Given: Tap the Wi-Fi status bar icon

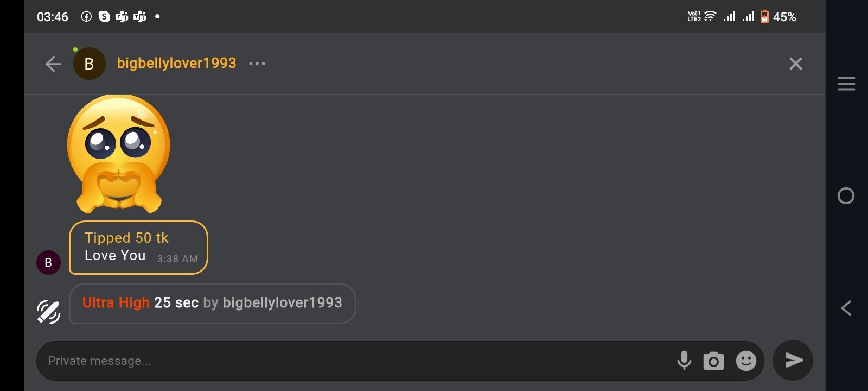Looking at the screenshot, I should pyautogui.click(x=710, y=16).
